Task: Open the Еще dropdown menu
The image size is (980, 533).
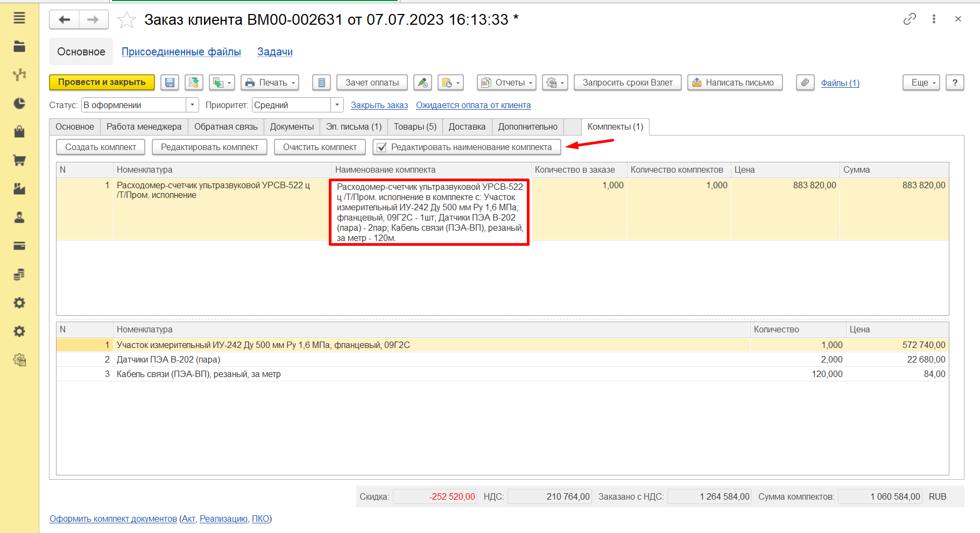Action: pos(921,82)
